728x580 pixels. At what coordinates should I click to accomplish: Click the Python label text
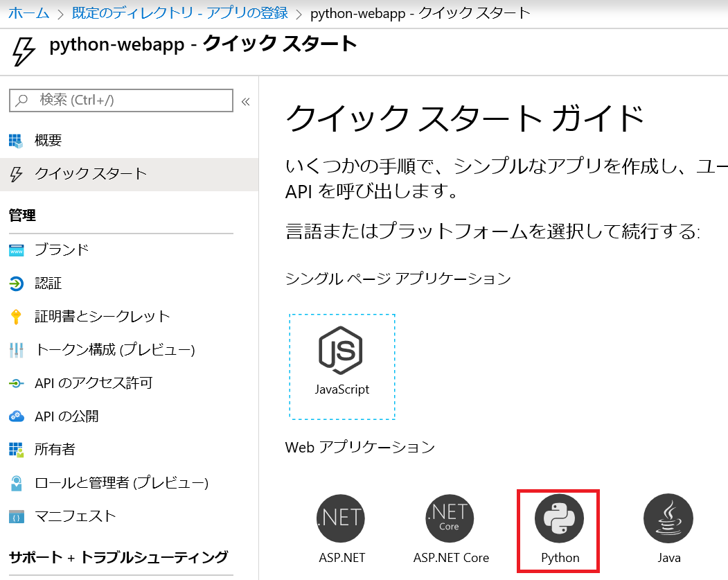560,559
